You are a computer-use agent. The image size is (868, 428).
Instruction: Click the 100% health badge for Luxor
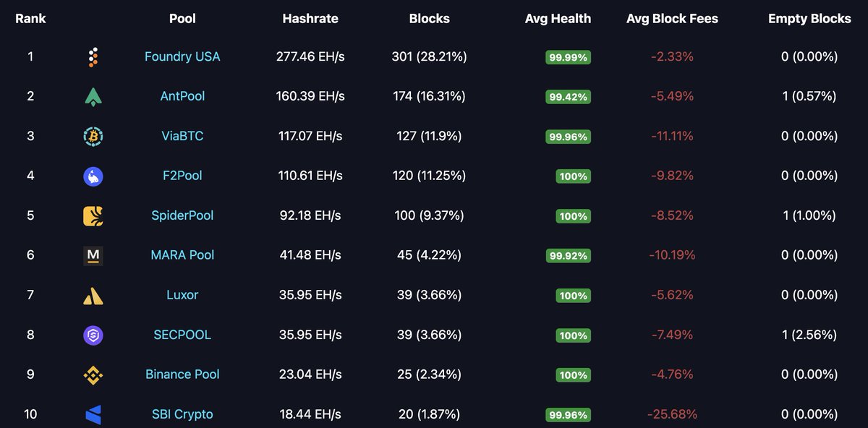[574, 296]
